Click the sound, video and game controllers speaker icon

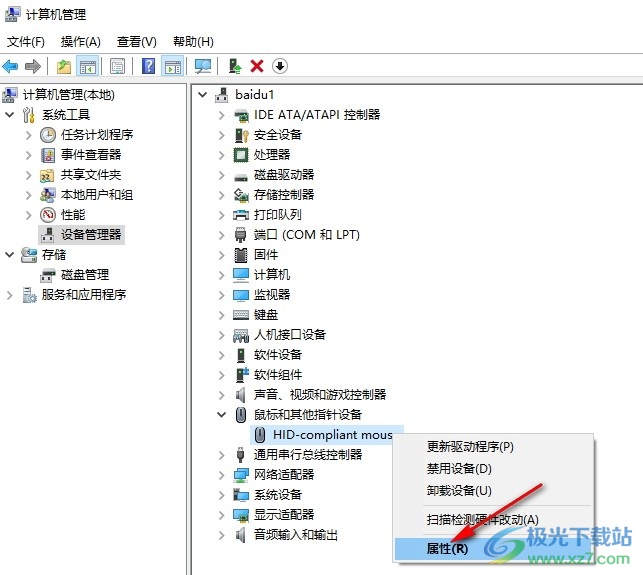(x=241, y=395)
